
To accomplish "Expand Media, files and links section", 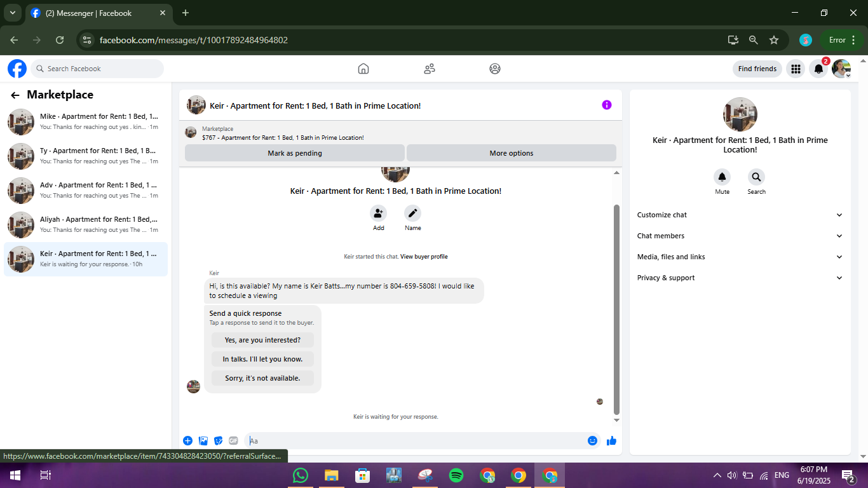I will [740, 257].
